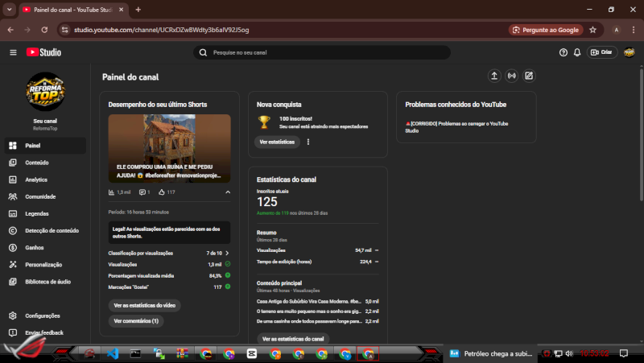The image size is (644, 363).
Task: Bookmark this page with the star icon
Action: 592,30
